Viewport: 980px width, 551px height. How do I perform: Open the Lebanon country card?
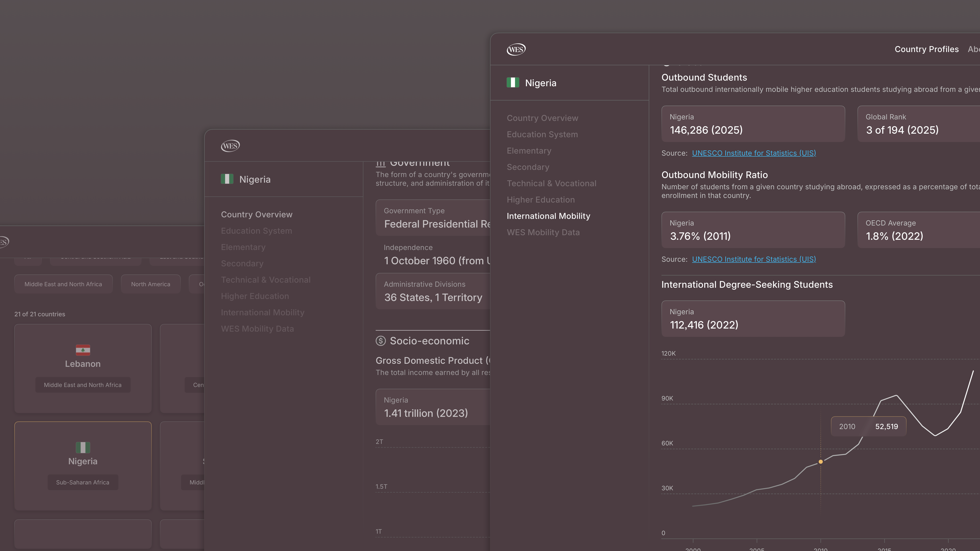[83, 368]
